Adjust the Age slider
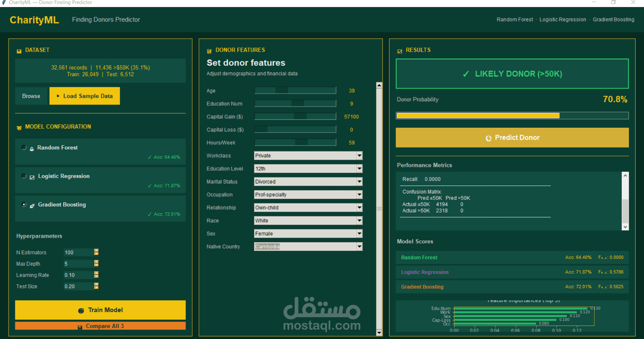Viewport: 644px width, 339px height. [295, 90]
